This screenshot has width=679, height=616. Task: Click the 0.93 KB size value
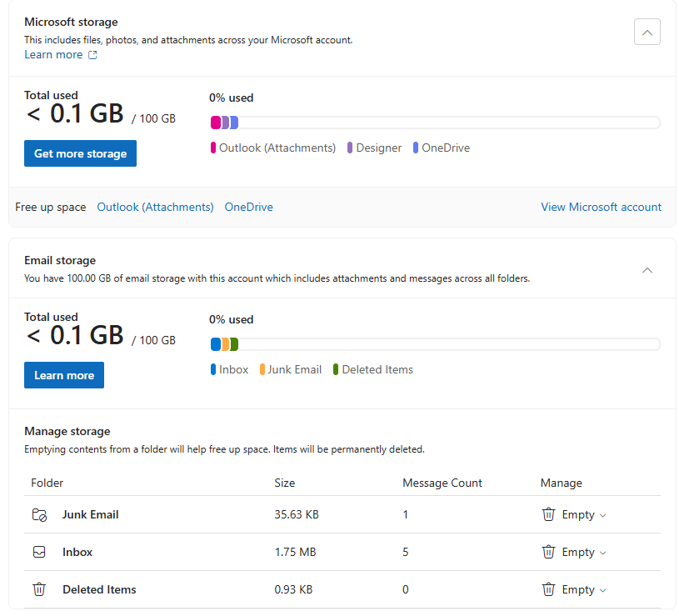pos(293,589)
